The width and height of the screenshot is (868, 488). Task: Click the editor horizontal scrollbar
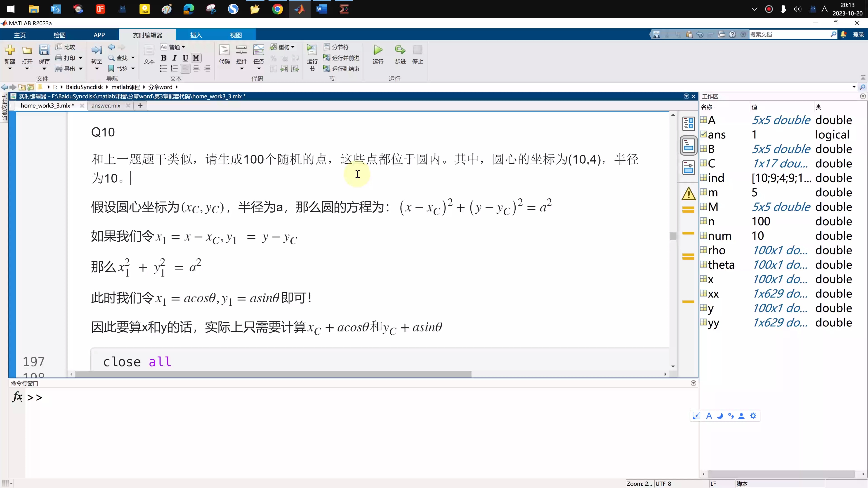pyautogui.click(x=273, y=374)
